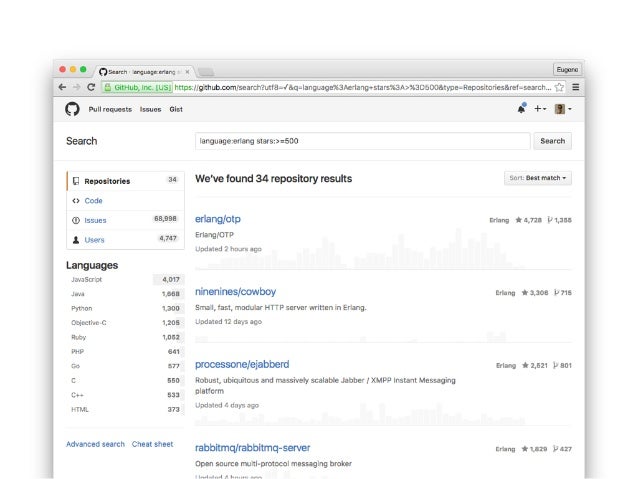This screenshot has width=638, height=479.
Task: Click erlang/otp fork count 1,388
Action: tap(559, 220)
